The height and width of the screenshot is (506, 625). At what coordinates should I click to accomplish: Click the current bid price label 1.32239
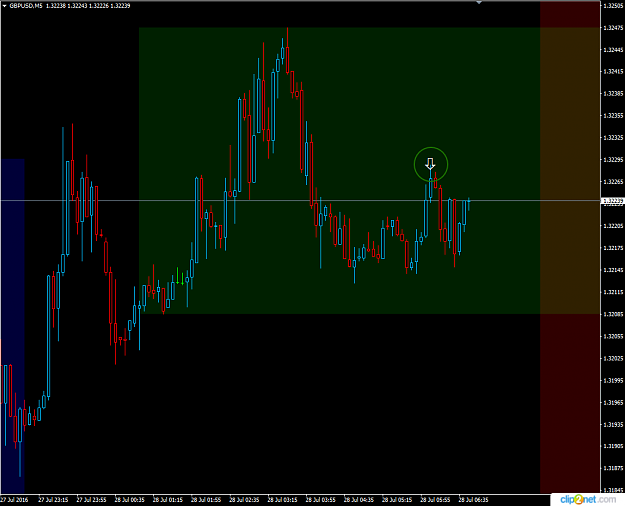click(614, 201)
